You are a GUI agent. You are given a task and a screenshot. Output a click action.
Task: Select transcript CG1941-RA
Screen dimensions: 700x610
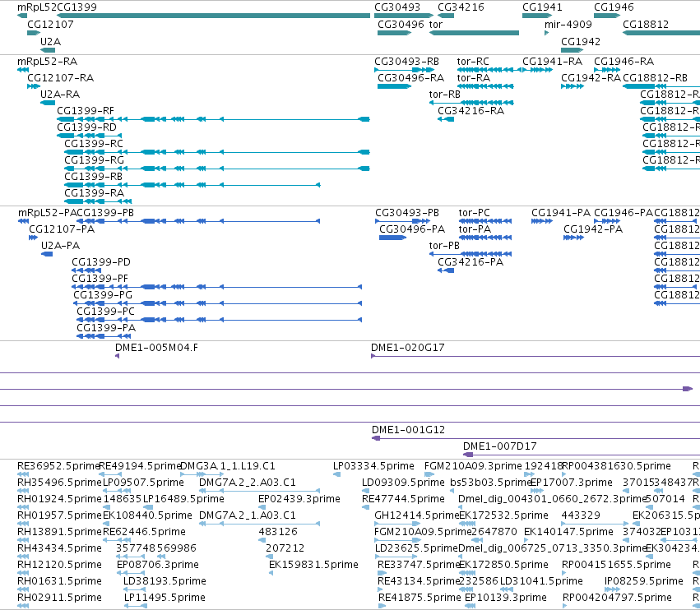pos(553,62)
